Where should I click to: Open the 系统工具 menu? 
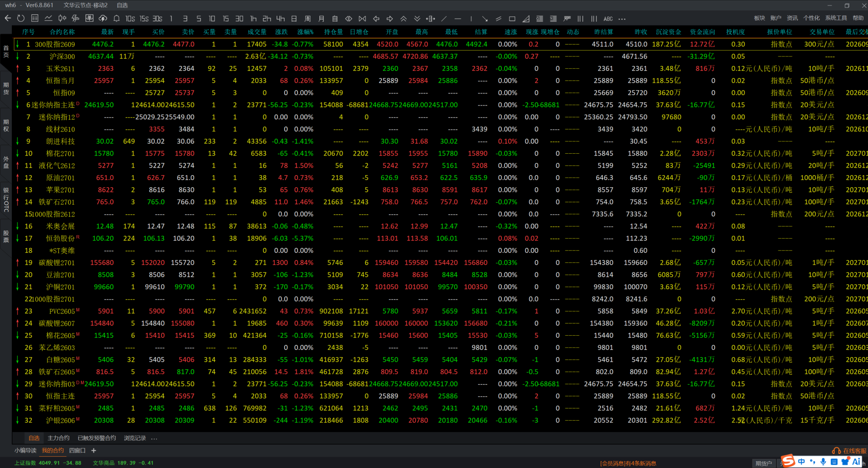(x=836, y=18)
